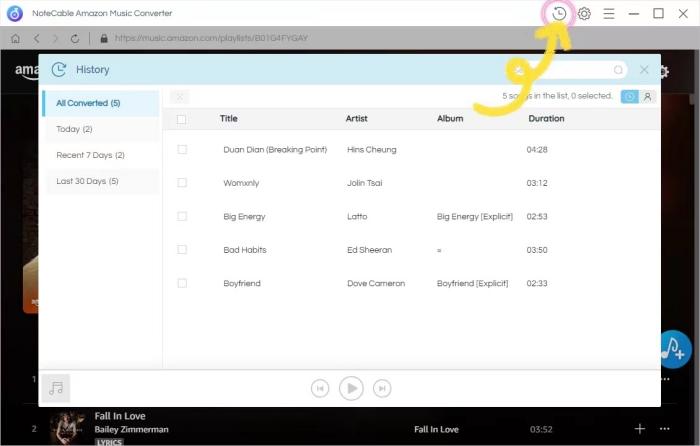The width and height of the screenshot is (700, 446).
Task: Close the History panel
Action: pos(644,70)
